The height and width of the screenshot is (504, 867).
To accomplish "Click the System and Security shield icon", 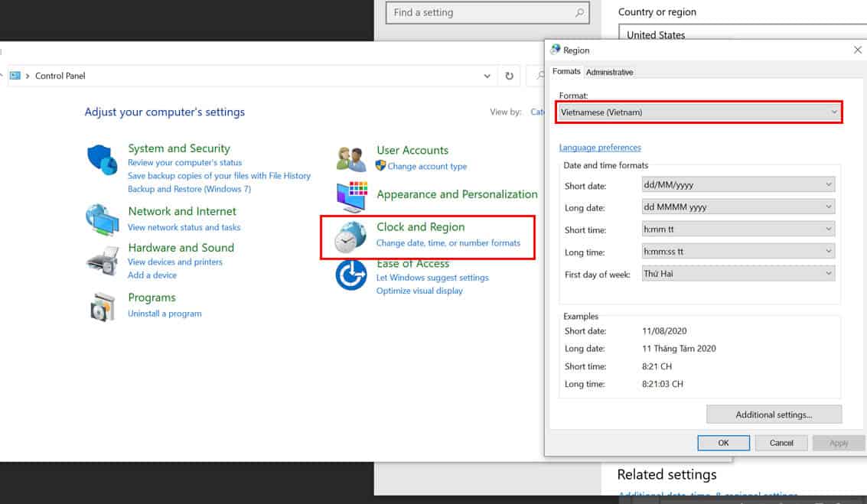I will [102, 159].
